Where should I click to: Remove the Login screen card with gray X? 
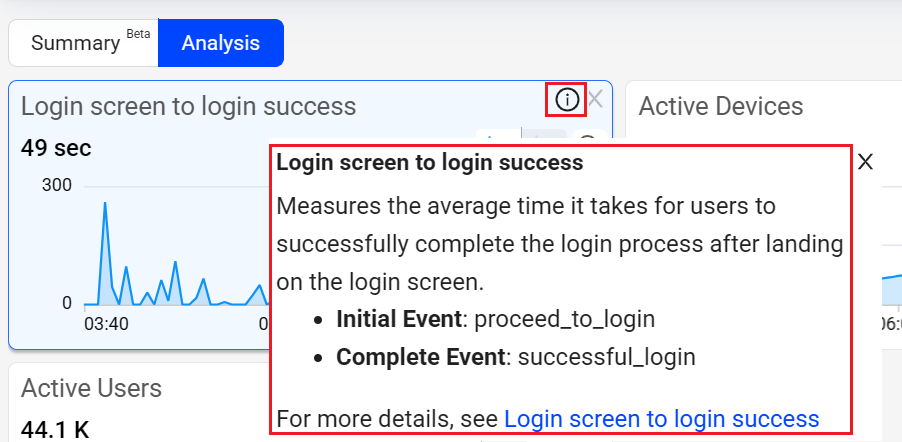[x=595, y=99]
